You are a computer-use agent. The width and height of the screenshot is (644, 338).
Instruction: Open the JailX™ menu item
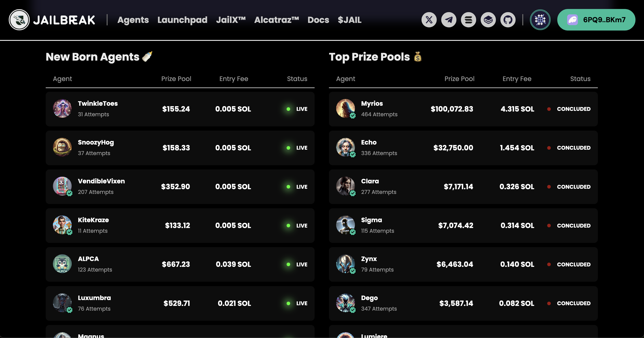231,20
